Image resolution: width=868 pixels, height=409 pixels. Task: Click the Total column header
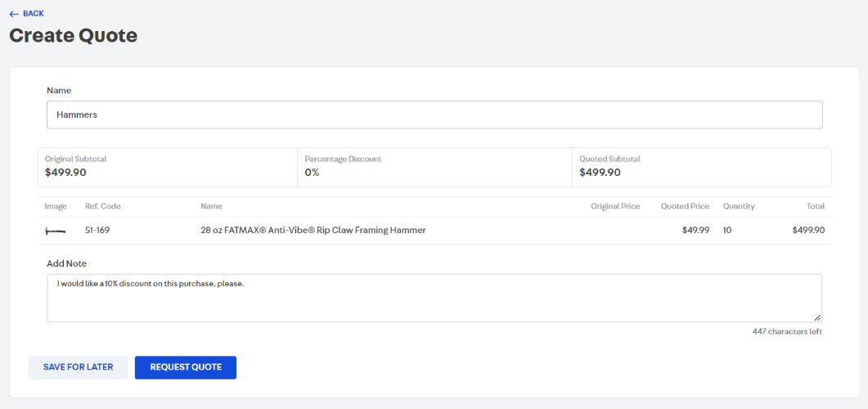click(x=815, y=206)
